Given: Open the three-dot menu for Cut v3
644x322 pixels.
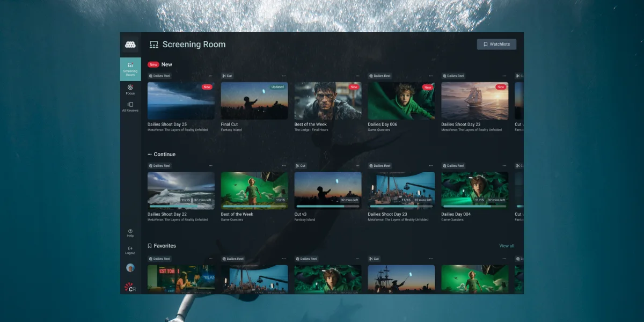Looking at the screenshot, I should [357, 166].
